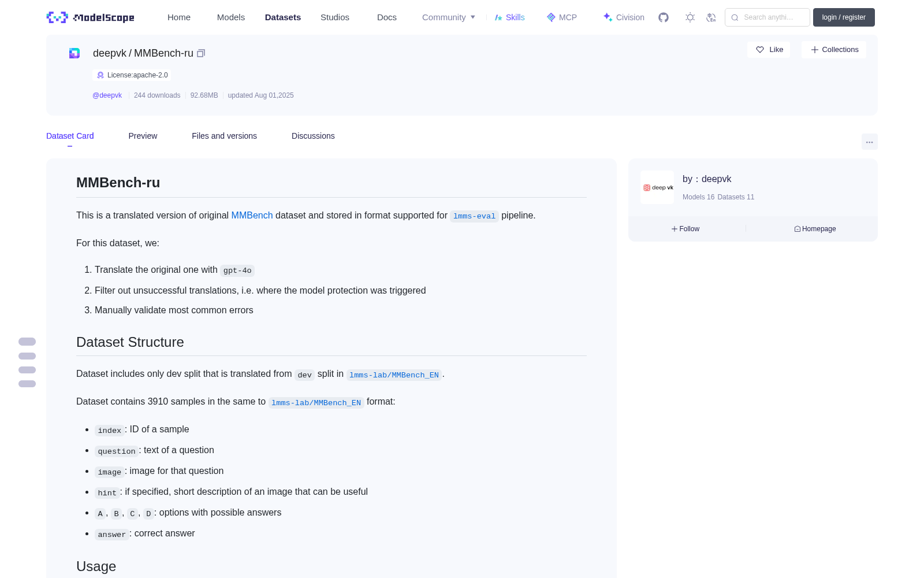Screen dimensions: 924x578
Task: Click the search magnifier icon
Action: coord(735,17)
